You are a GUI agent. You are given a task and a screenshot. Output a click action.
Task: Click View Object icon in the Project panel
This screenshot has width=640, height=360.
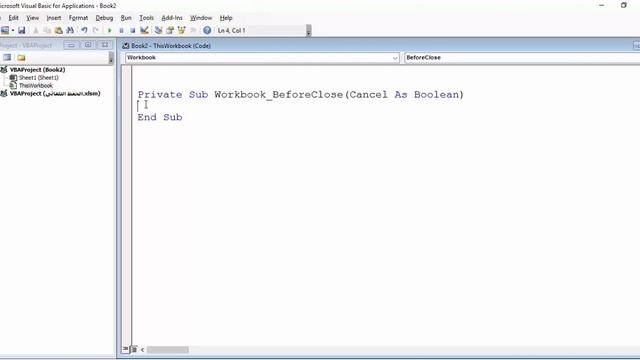coord(7,58)
